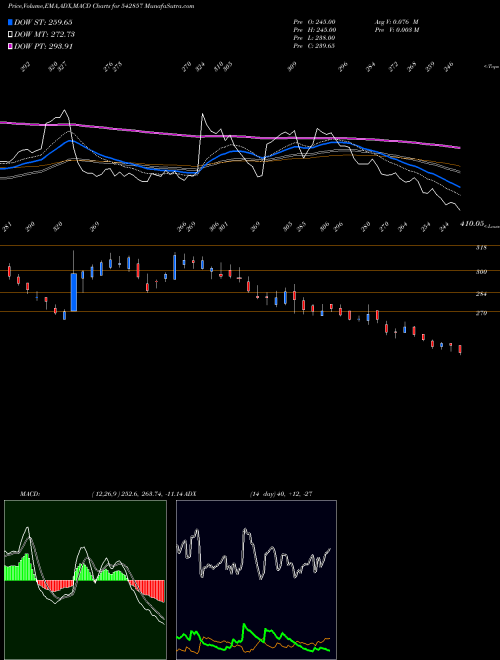Click the 318 price level label

(481, 248)
